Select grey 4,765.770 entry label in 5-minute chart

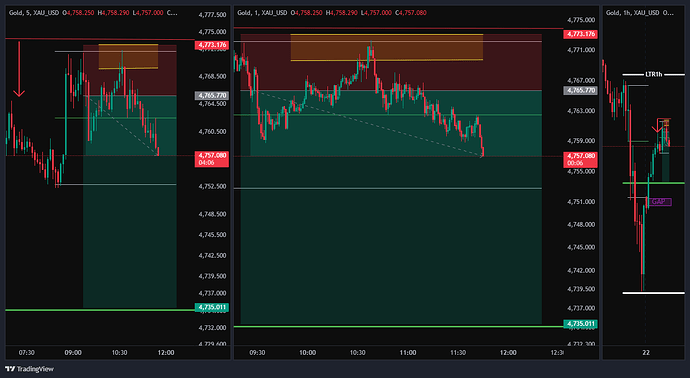coord(212,95)
